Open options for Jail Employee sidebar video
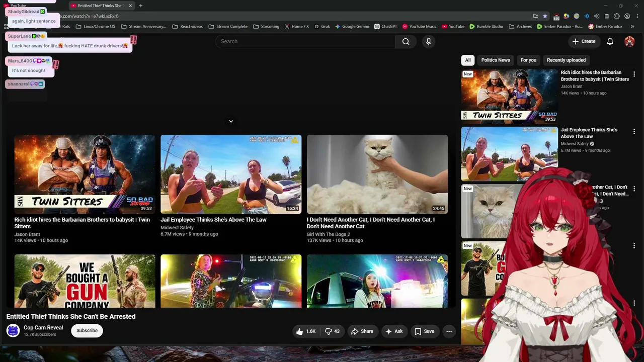 click(x=634, y=132)
